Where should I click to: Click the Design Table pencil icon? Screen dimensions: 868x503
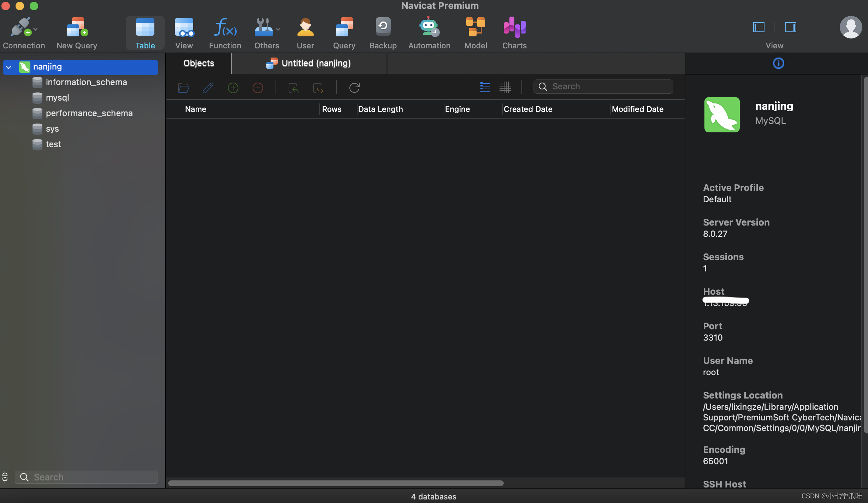coord(208,88)
